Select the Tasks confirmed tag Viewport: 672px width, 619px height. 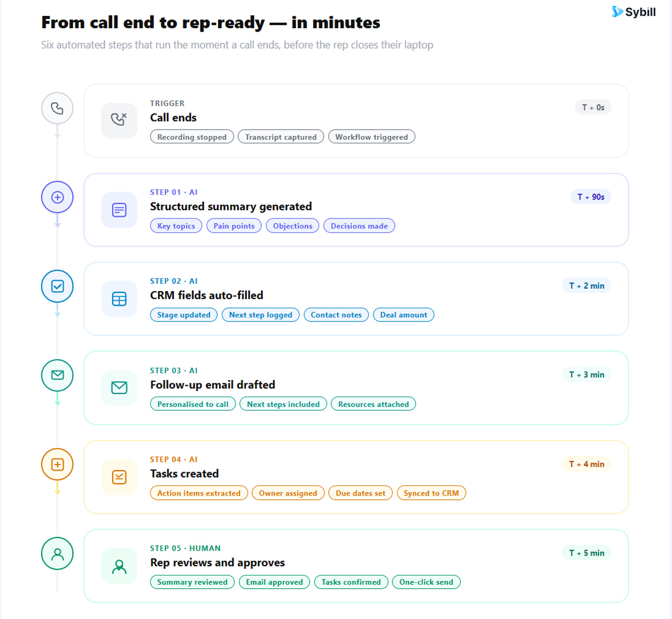(x=351, y=582)
